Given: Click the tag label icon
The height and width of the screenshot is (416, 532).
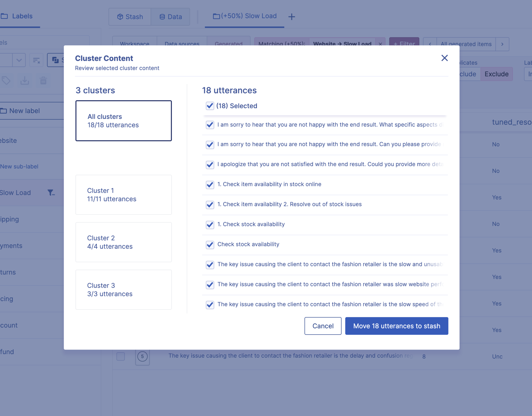Looking at the screenshot, I should pyautogui.click(x=6, y=80).
